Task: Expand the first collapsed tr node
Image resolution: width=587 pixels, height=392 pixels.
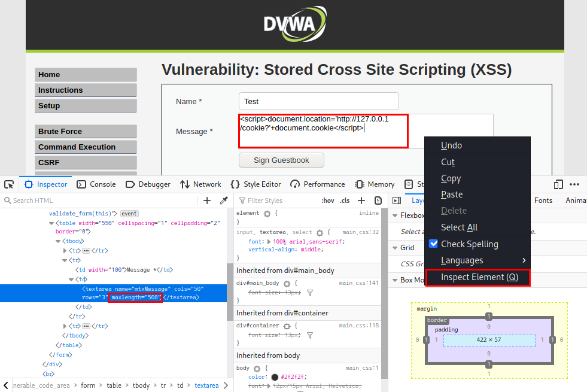Action: [65, 251]
